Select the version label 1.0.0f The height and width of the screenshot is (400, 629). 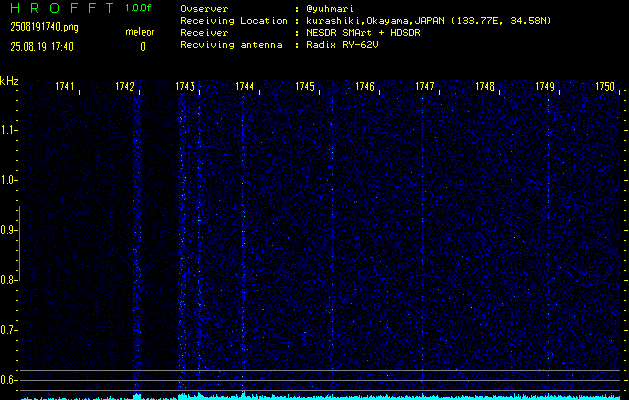[138, 8]
